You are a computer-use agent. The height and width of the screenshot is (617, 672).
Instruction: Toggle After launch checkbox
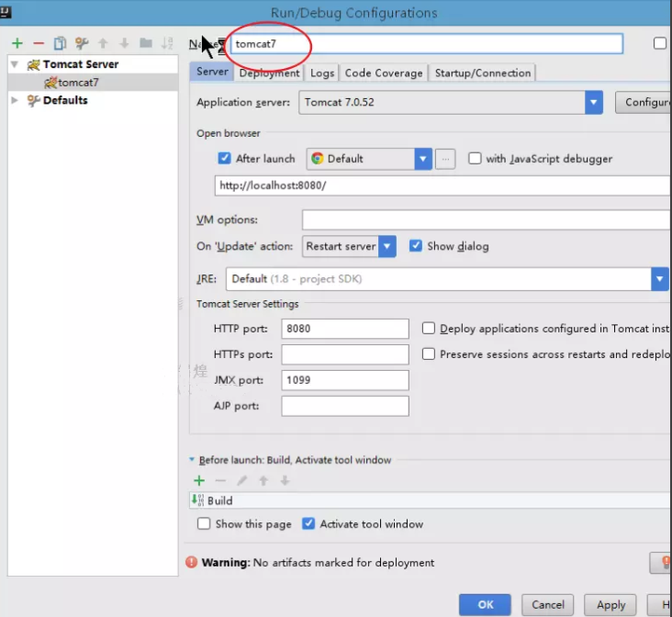click(x=224, y=158)
